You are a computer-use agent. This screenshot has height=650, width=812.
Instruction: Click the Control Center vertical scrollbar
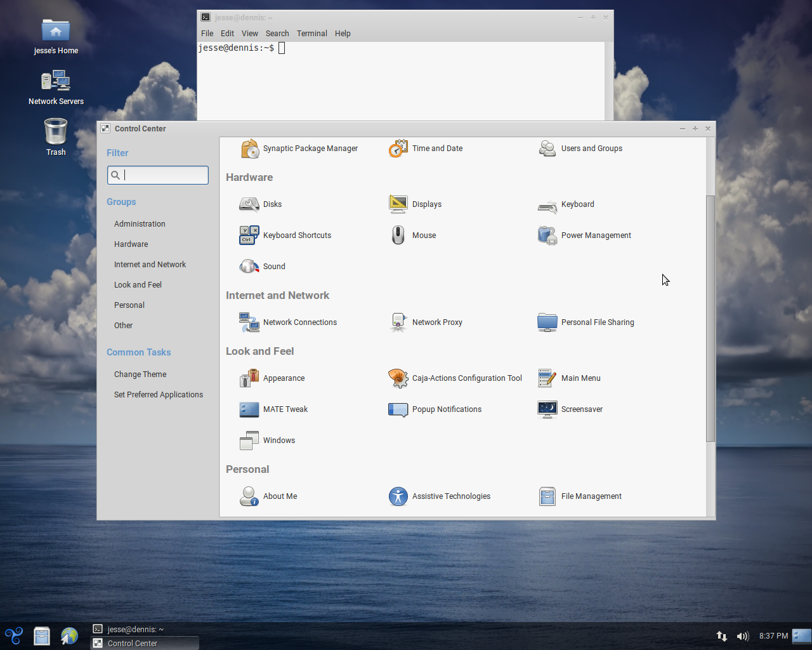[x=710, y=319]
